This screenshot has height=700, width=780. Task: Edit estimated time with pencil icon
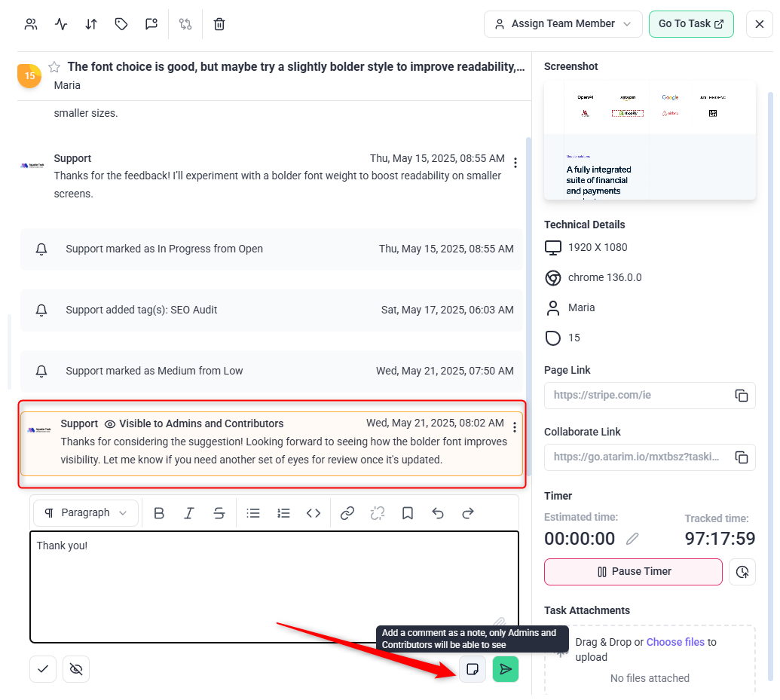pos(632,539)
